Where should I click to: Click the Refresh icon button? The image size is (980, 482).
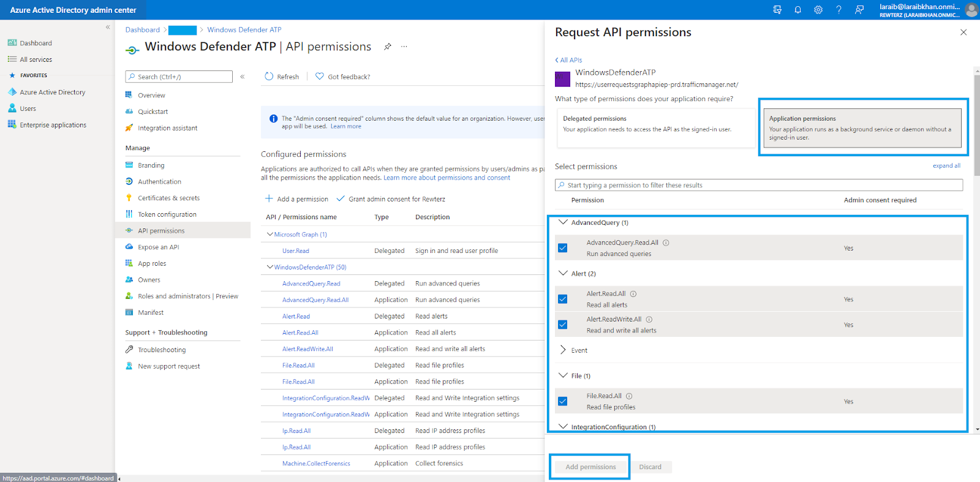(269, 77)
